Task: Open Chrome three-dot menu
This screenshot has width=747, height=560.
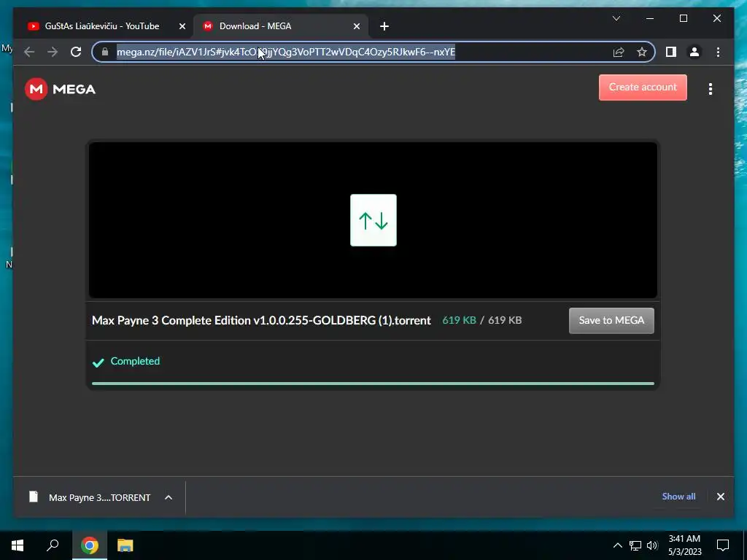Action: (718, 52)
